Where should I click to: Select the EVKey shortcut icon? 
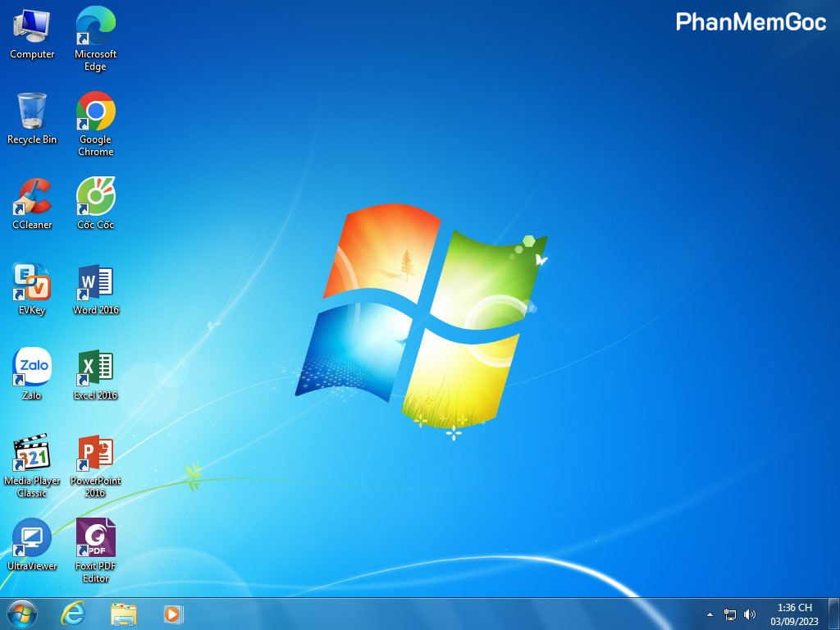[32, 283]
